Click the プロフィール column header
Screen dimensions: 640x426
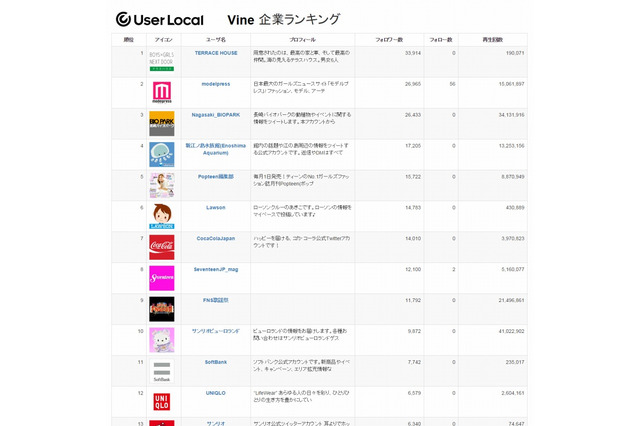point(302,40)
